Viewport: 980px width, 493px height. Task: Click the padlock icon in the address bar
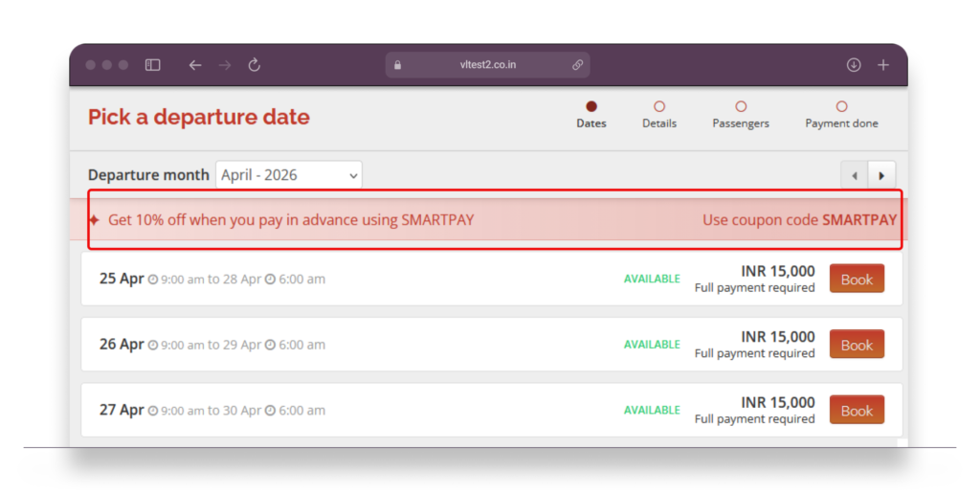397,65
